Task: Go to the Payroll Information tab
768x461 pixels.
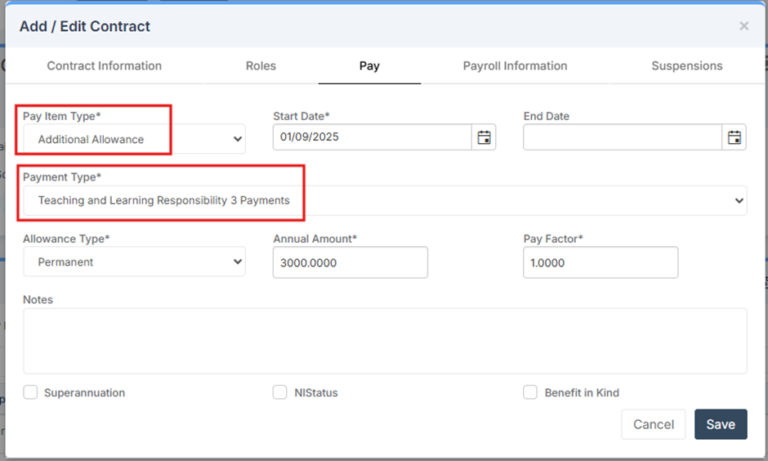Action: click(515, 66)
